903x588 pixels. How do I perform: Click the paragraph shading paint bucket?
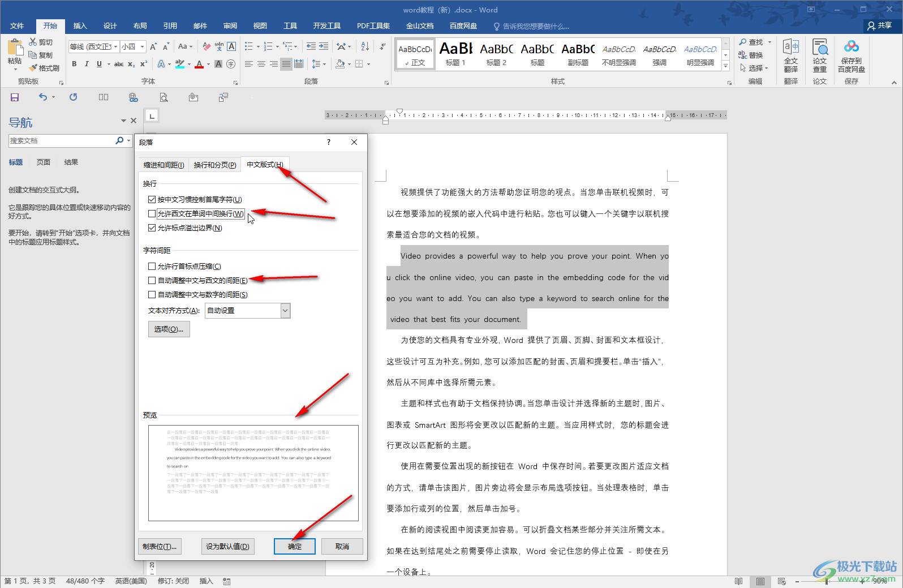[x=339, y=64]
